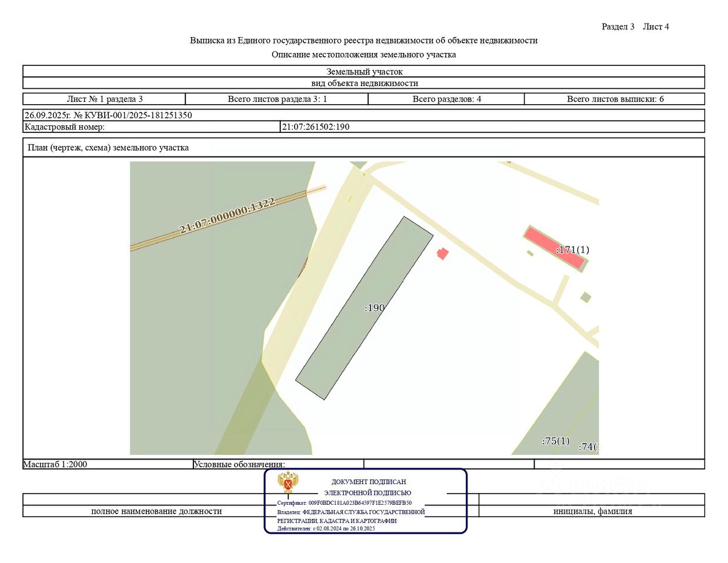This screenshot has height=563, width=728.
Task: Click the partly visible ':74' parcel label
Action: tap(589, 447)
